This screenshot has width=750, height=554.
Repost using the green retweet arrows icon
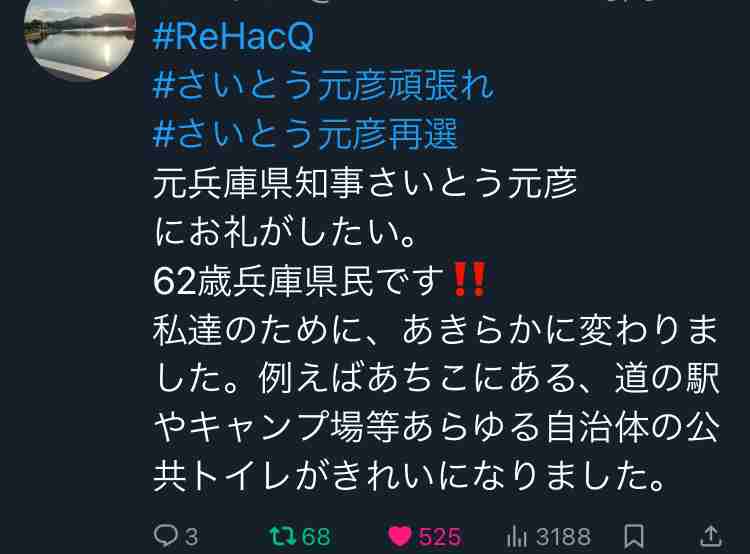[283, 536]
